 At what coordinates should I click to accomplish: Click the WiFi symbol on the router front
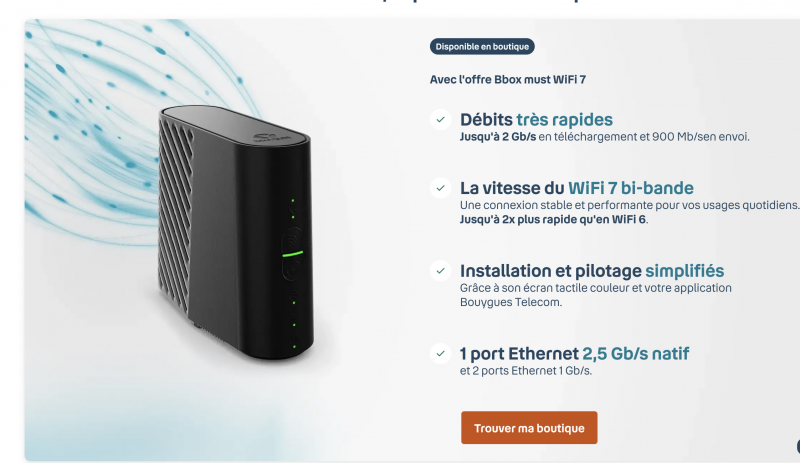pyautogui.click(x=292, y=240)
